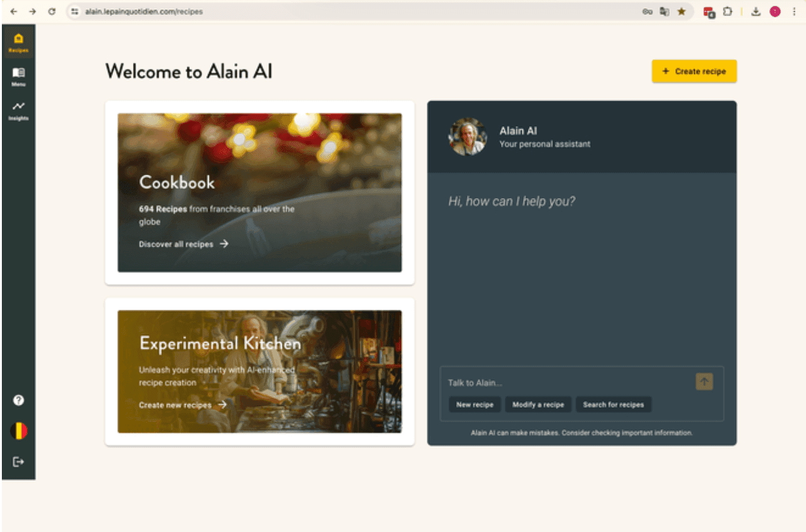
Task: Click the Search for recipes chip
Action: pos(614,405)
